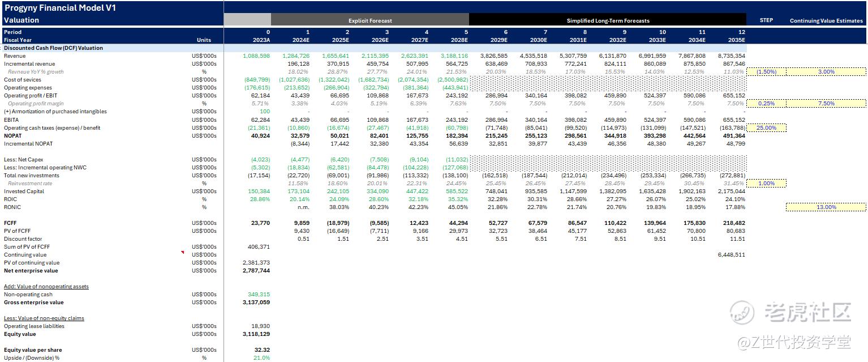Select the 3.00% continuing value growth input

point(826,72)
